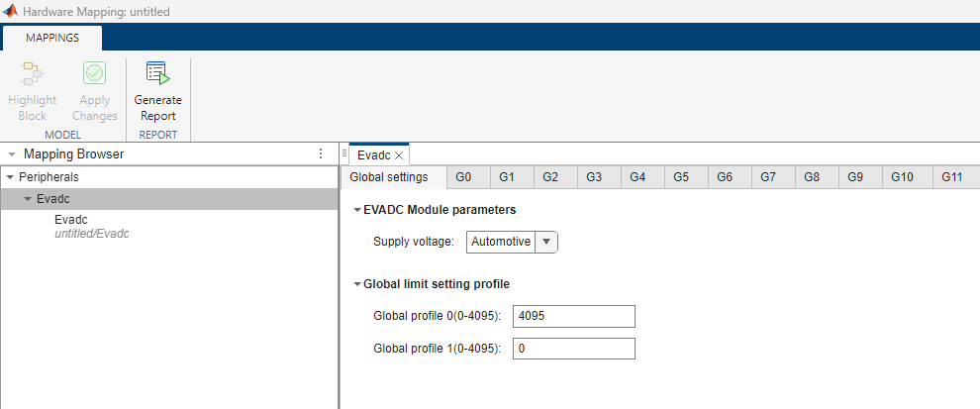This screenshot has height=409, width=980.
Task: Close the Evadc document tab
Action: click(x=399, y=155)
